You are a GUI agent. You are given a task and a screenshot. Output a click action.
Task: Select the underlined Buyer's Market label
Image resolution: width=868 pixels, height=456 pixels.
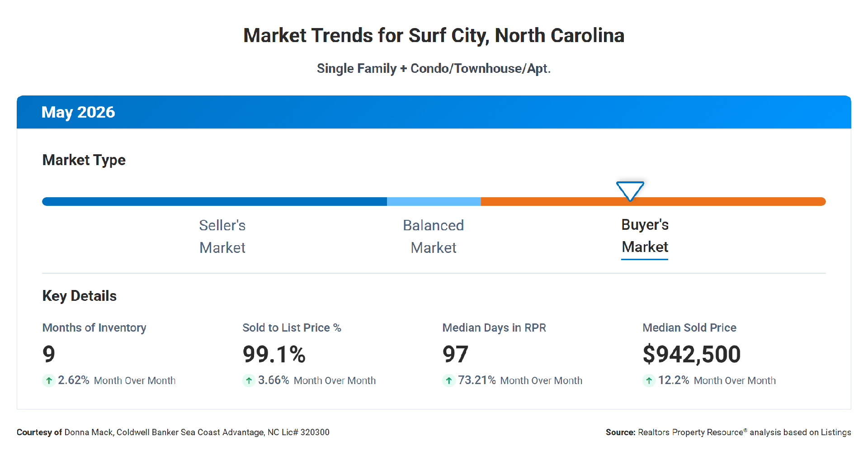click(x=645, y=236)
